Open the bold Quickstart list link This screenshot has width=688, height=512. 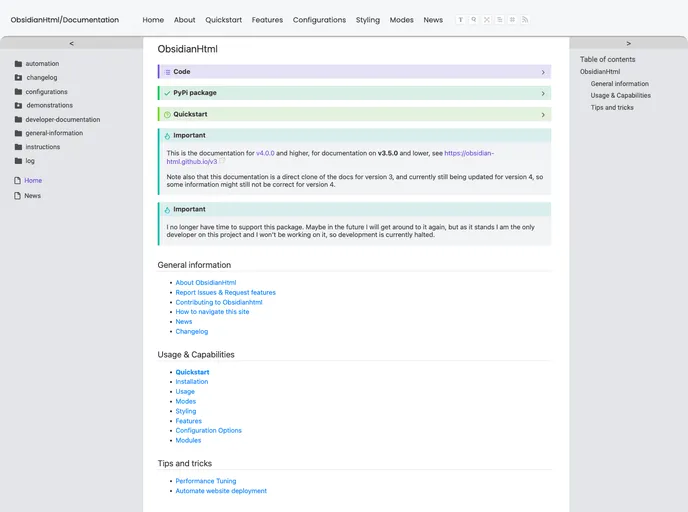click(192, 372)
